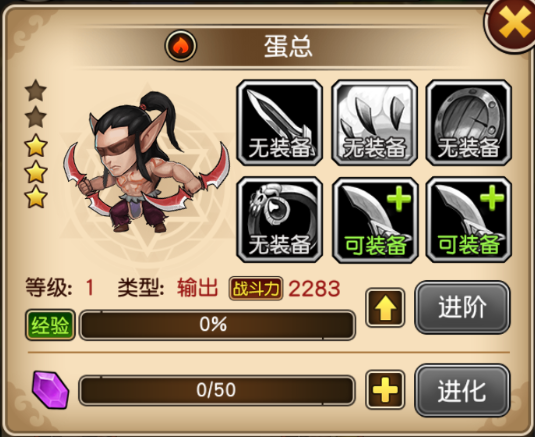Click the yellow plus add shards button

click(x=385, y=390)
